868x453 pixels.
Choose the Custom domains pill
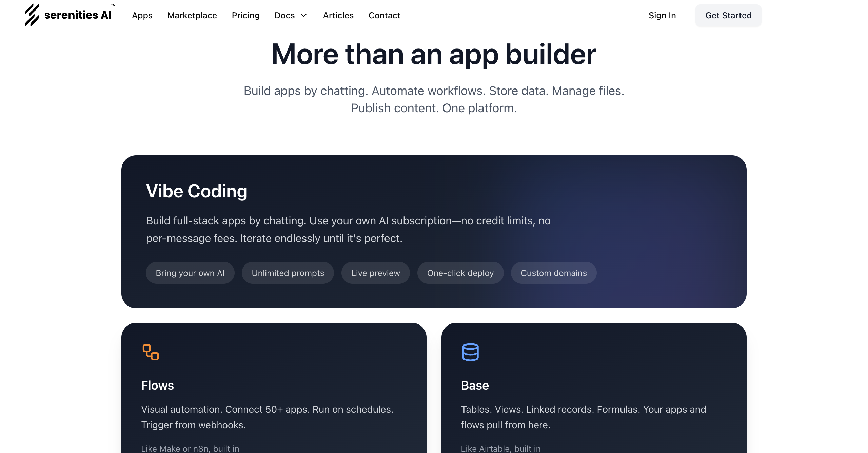[553, 273]
